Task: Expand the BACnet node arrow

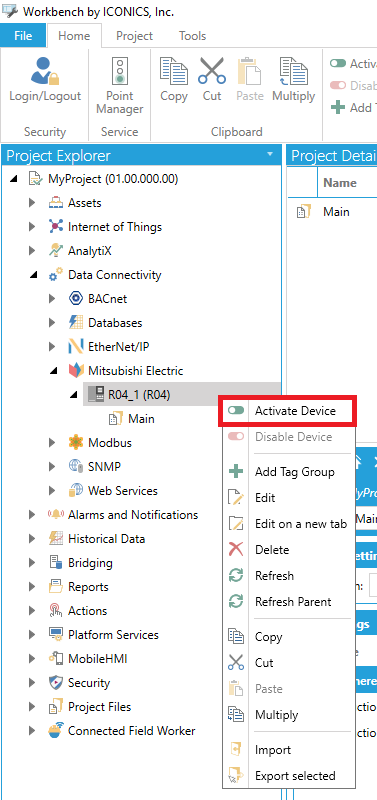Action: (53, 299)
